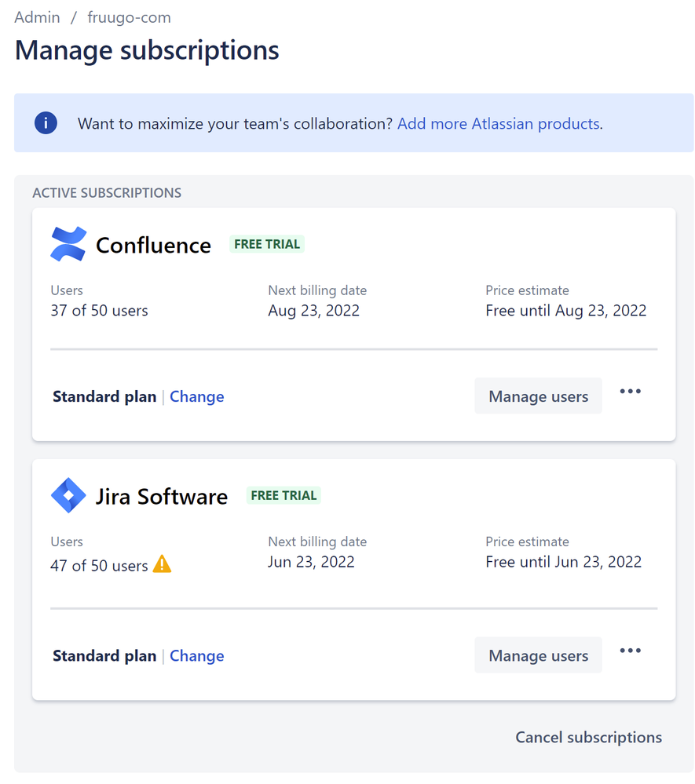695x784 pixels.
Task: Click Confluence 37 of 50 users count
Action: pos(99,311)
